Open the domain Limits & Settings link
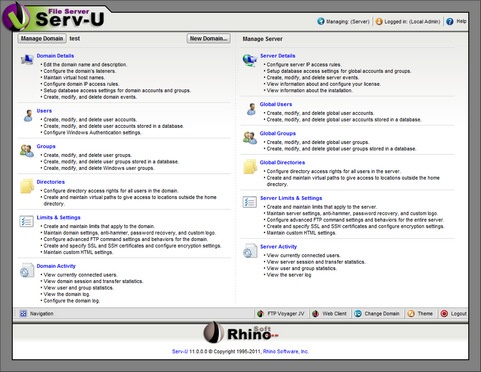Image resolution: width=481 pixels, height=372 pixels. (x=58, y=217)
